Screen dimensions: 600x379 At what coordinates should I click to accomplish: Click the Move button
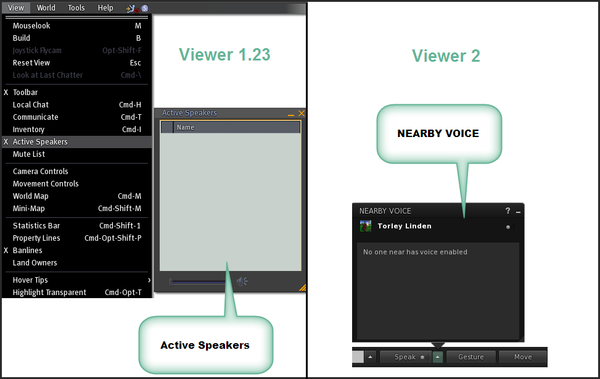[x=523, y=357]
